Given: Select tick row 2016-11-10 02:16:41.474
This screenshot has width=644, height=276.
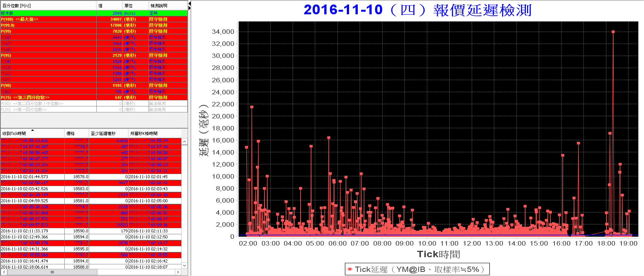Looking at the screenshot, I should [91, 261].
